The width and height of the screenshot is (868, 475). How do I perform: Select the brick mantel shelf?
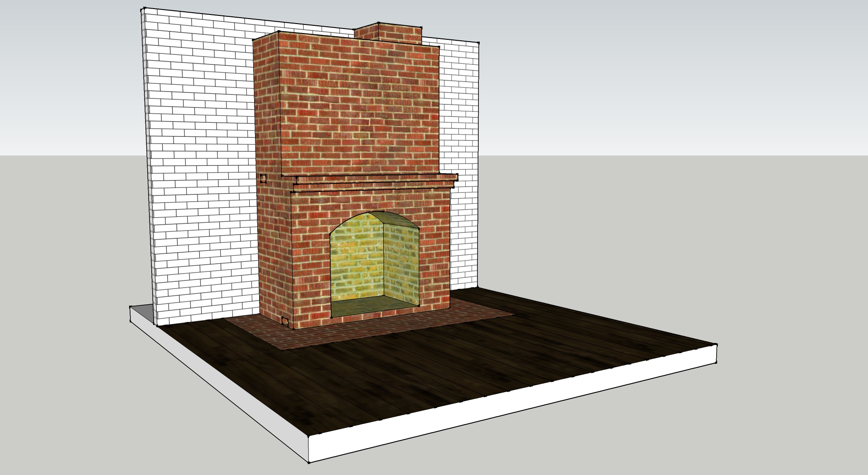376,180
